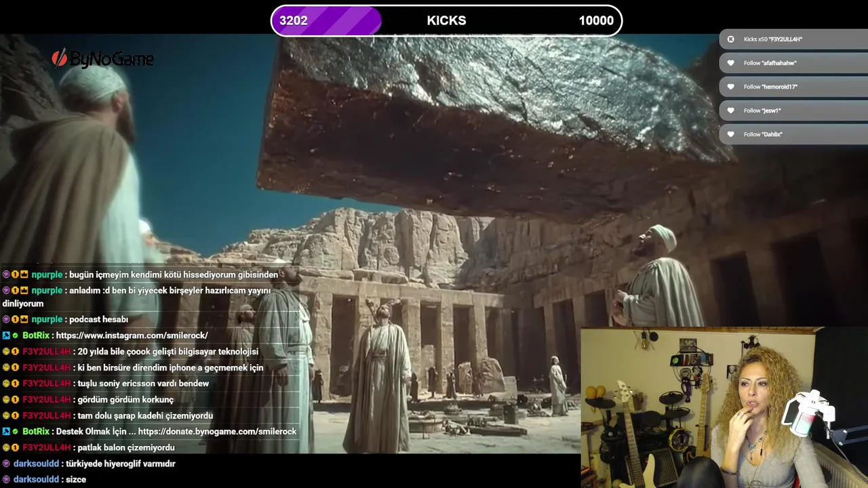
Task: Click green verified badge on BotRix donate message
Action: coord(15,432)
